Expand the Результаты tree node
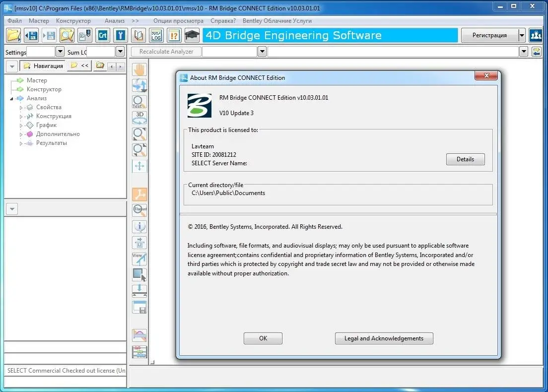 point(21,143)
